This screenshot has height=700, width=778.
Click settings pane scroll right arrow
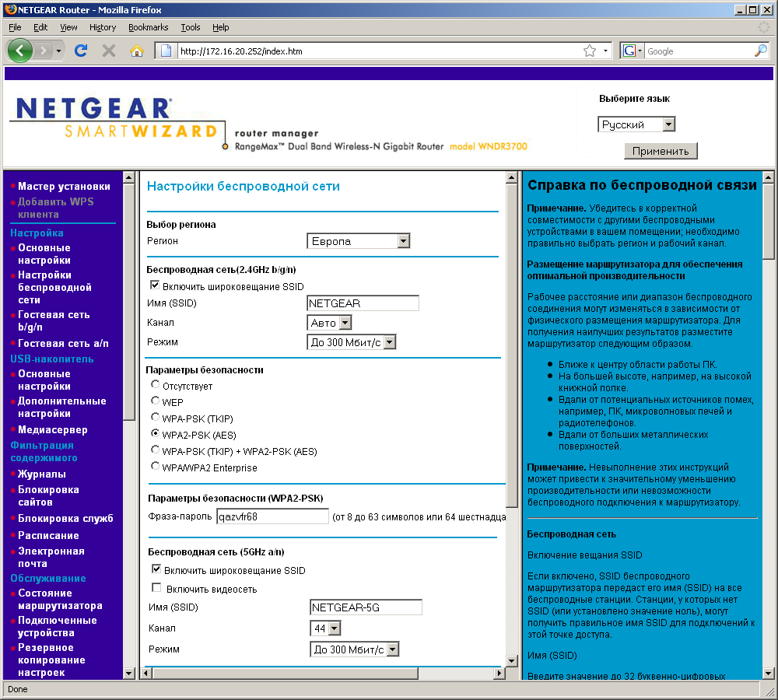499,674
